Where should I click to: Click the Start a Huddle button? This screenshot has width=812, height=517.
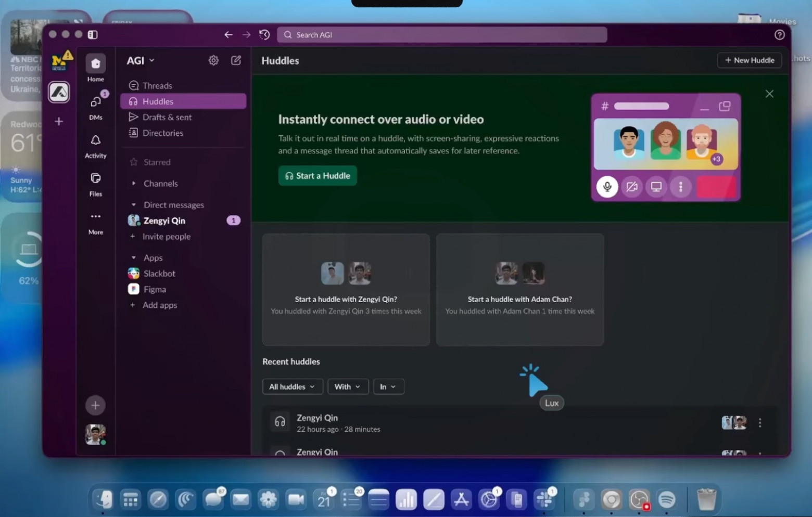pos(318,176)
